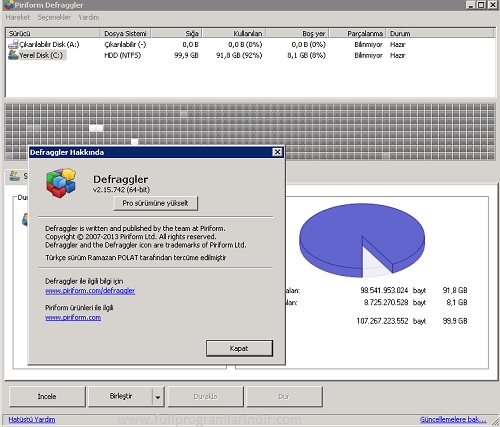Open the Seçenekler menu
Screen dimensions: 500x427
pos(54,17)
